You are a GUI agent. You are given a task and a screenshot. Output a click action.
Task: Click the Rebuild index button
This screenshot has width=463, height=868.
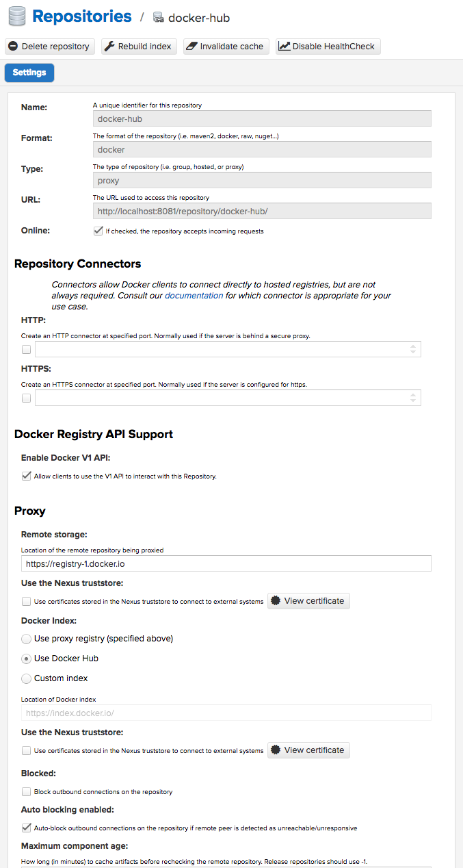point(140,47)
